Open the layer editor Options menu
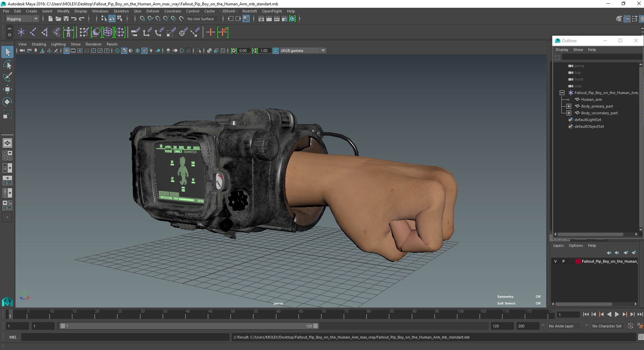The width and height of the screenshot is (644, 350). pos(576,245)
